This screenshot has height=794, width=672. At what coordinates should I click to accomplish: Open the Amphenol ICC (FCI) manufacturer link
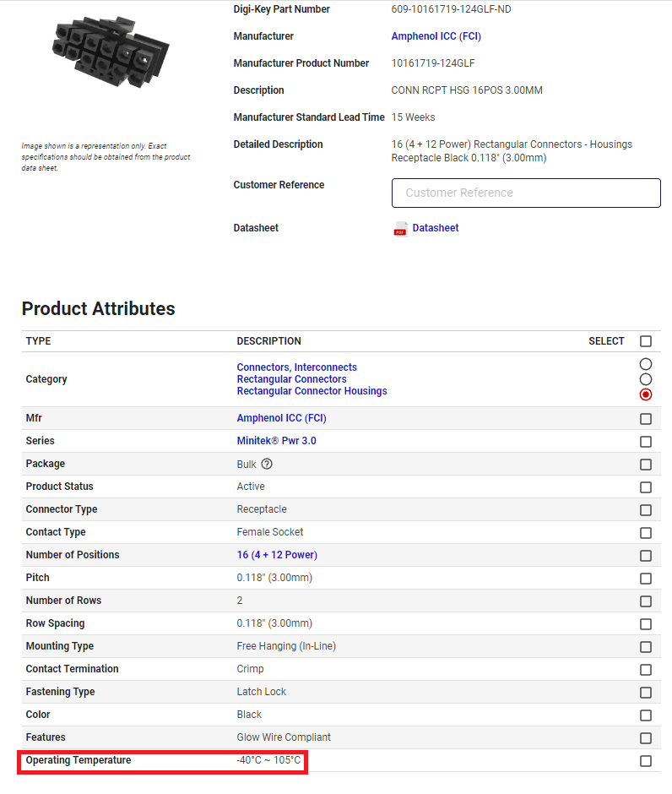coord(436,36)
